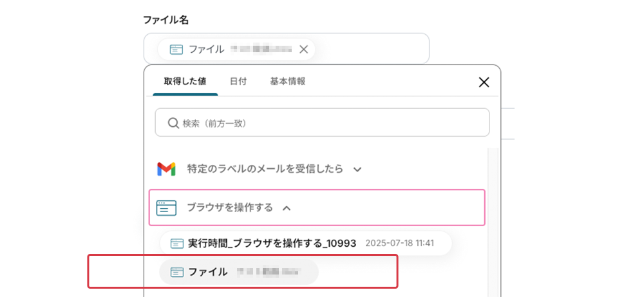
Task: Click the ブラウザを操作する section label
Action: [x=229, y=207]
